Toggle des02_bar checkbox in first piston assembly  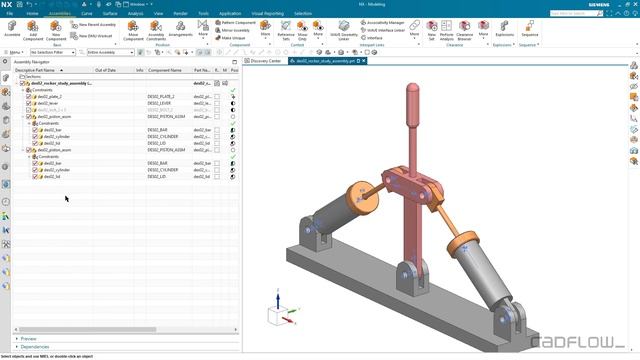tap(35, 130)
